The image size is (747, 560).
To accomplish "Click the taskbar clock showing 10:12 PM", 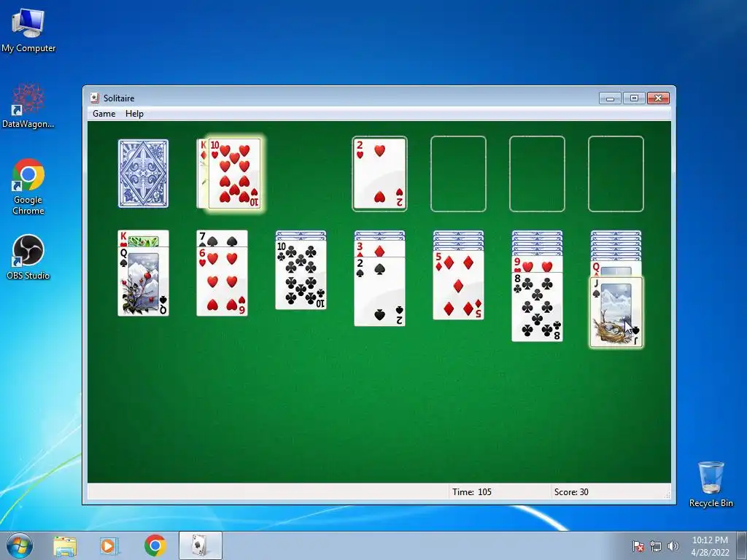I will [710, 545].
